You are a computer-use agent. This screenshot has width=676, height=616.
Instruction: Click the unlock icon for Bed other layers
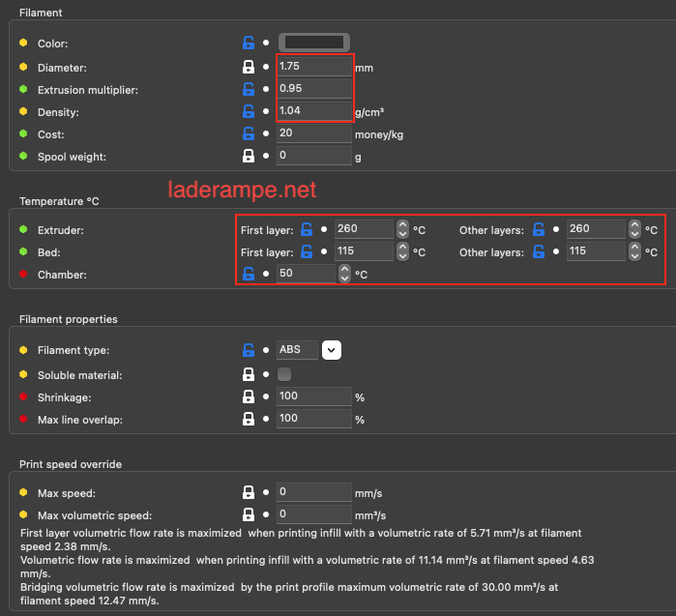coord(539,251)
